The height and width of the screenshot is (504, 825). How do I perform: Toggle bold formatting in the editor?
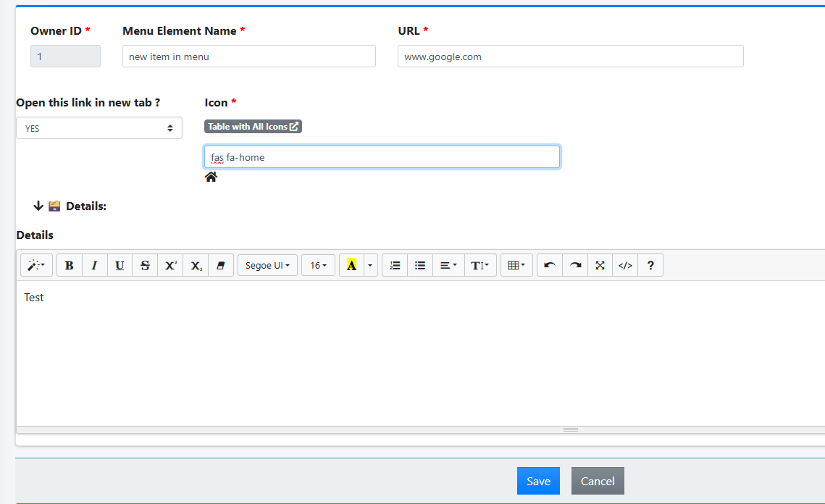(x=70, y=266)
